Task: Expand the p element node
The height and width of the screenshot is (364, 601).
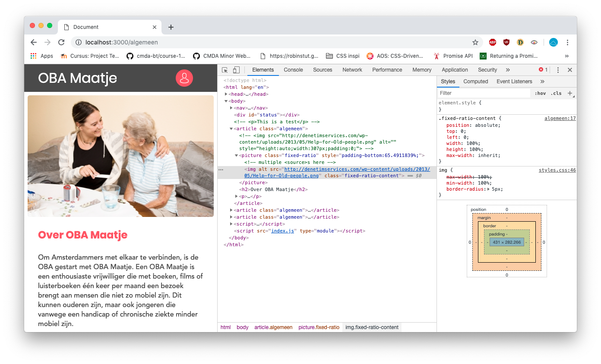Action: tap(237, 196)
